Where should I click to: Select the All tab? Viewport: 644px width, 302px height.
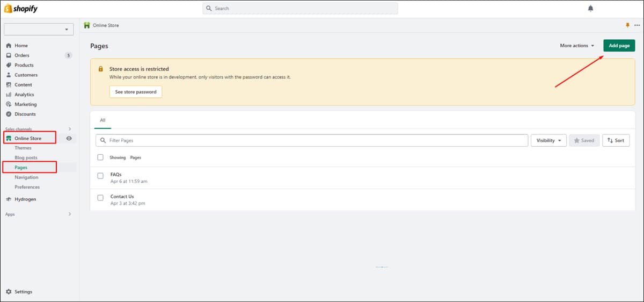click(103, 120)
